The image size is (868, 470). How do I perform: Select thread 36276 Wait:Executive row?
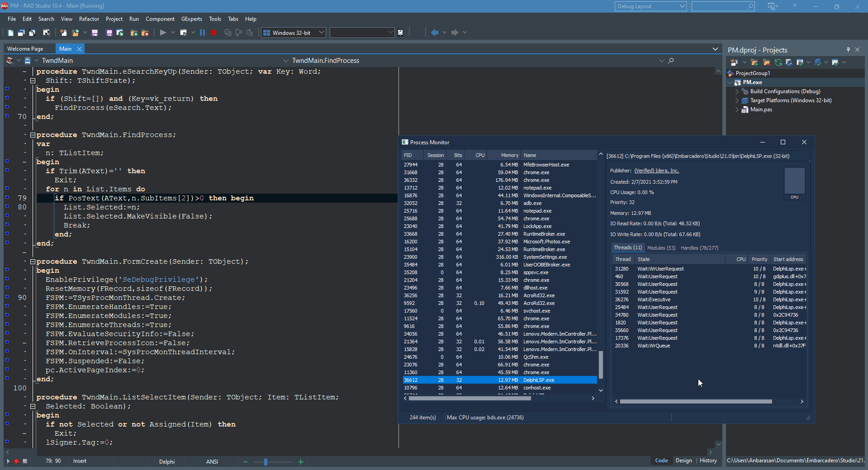coord(709,299)
